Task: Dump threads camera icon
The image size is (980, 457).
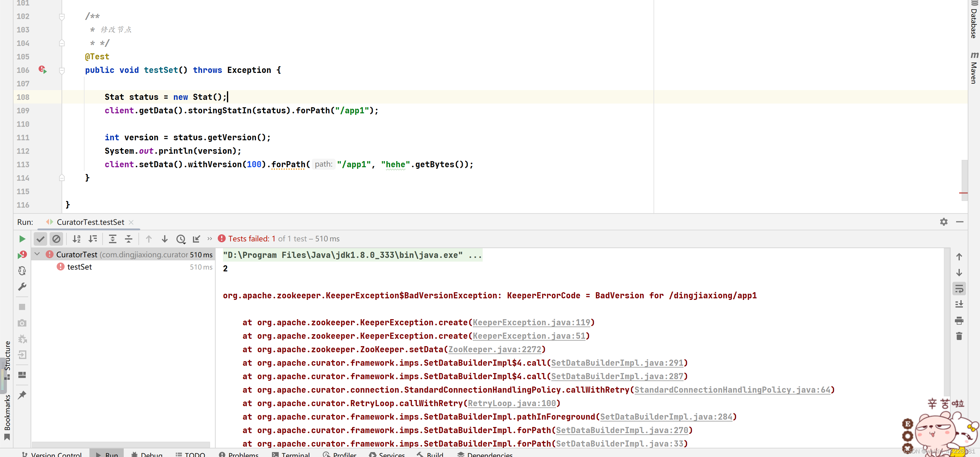Action: 22,323
